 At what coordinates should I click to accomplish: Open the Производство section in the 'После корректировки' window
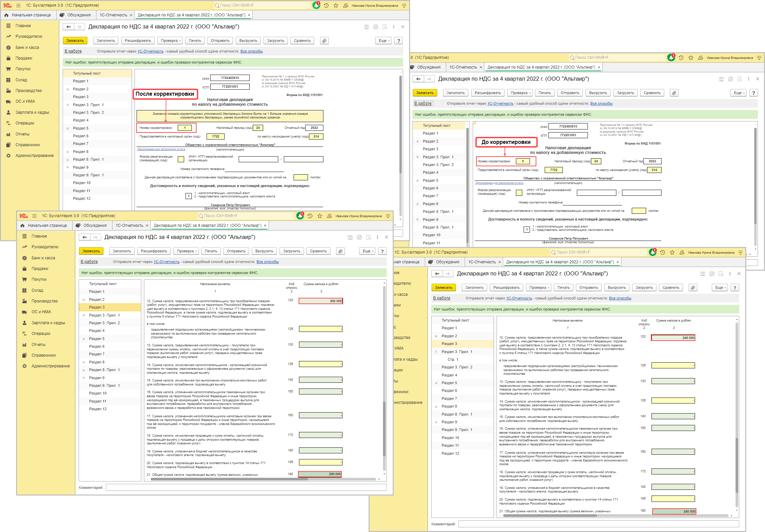(x=28, y=91)
